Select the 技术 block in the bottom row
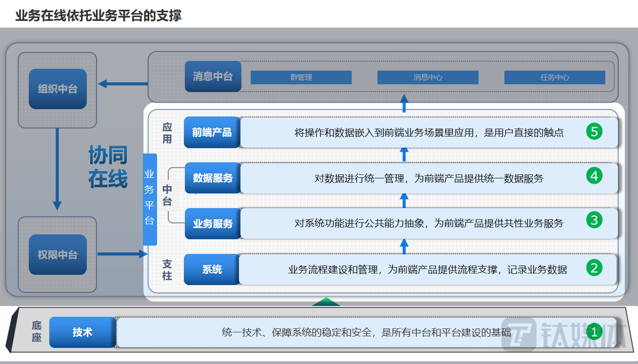638x364 pixels. (82, 332)
